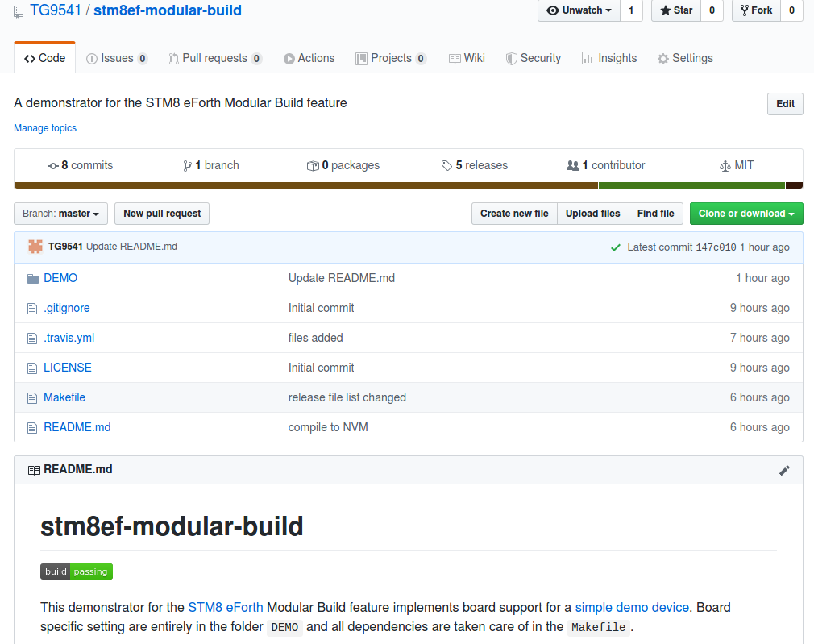
Task: Click Create new file button
Action: point(514,214)
